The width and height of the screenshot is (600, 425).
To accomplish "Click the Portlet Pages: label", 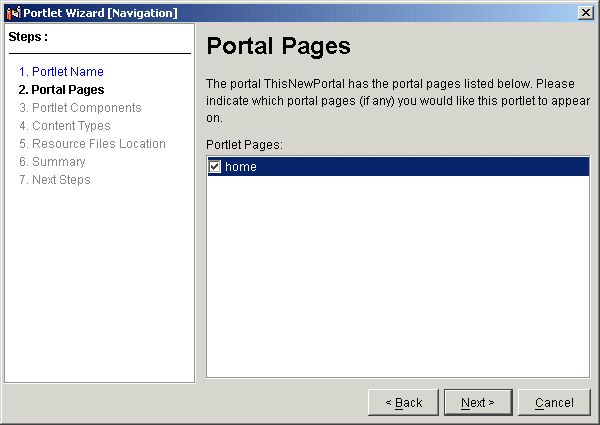I will point(244,145).
